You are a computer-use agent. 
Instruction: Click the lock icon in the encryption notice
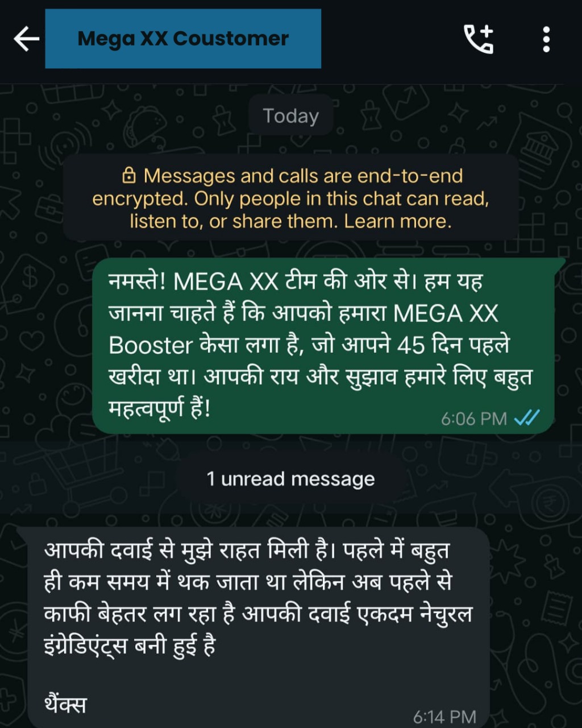129,176
